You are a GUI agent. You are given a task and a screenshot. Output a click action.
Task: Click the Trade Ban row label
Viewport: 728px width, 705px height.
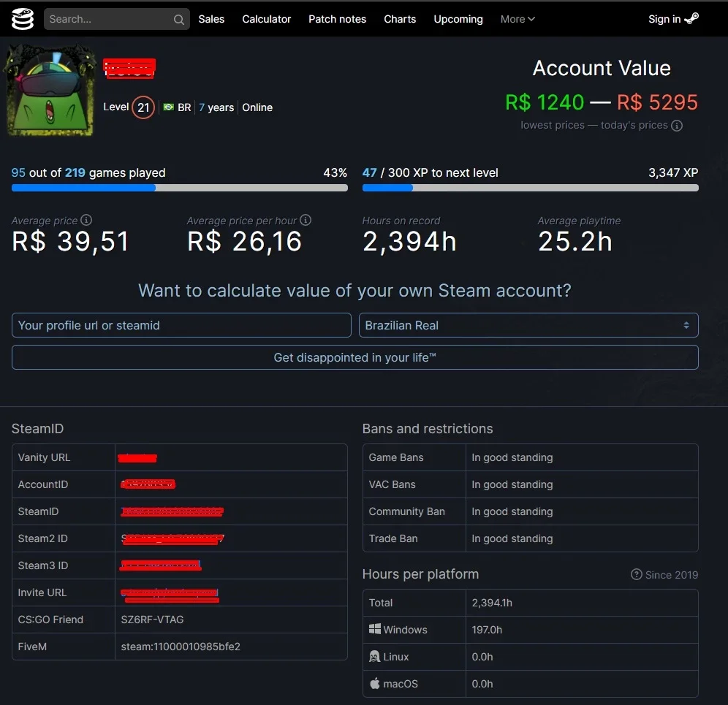pos(393,538)
